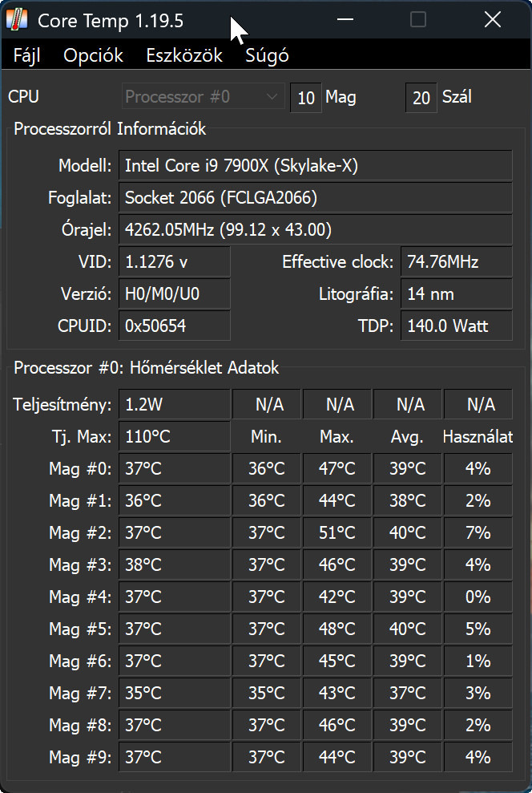Viewport: 532px width, 793px height.
Task: Click the VID voltage value field
Action: pyautogui.click(x=175, y=262)
